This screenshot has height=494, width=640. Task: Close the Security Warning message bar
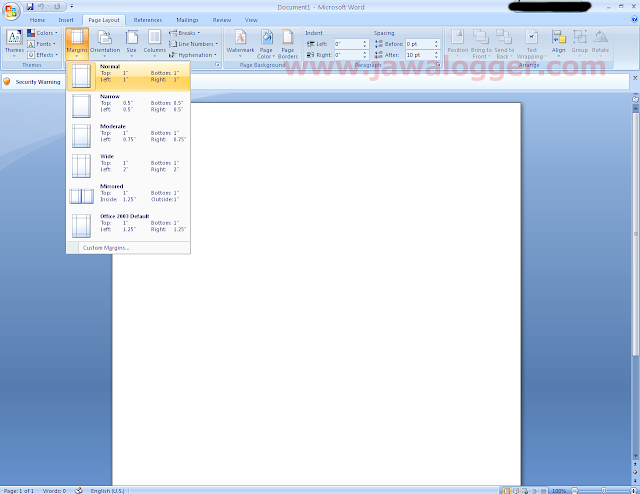(635, 78)
